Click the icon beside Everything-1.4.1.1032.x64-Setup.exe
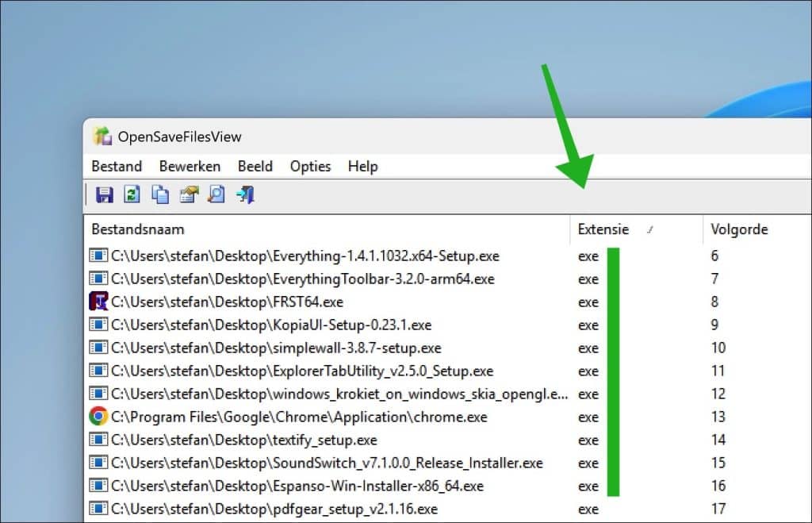 (x=98, y=255)
